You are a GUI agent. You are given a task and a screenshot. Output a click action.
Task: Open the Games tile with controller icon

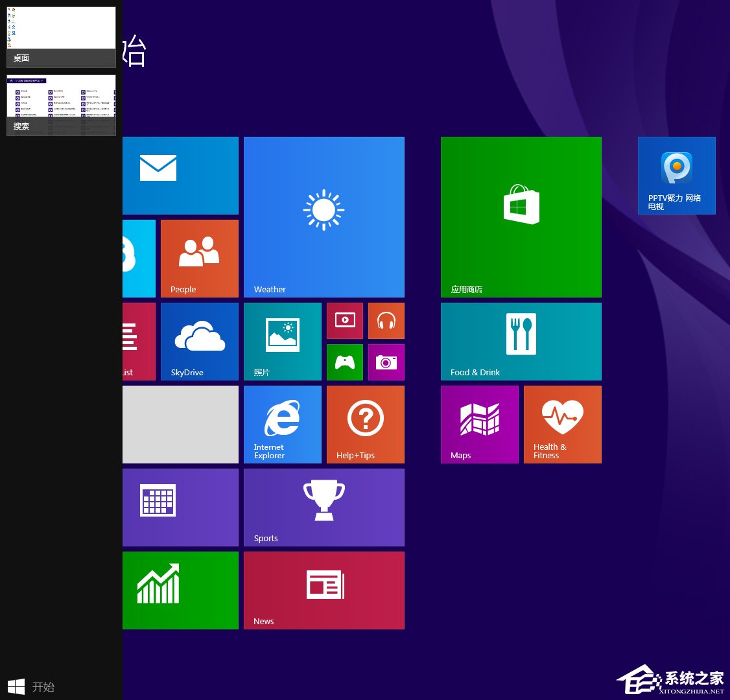[x=344, y=362]
